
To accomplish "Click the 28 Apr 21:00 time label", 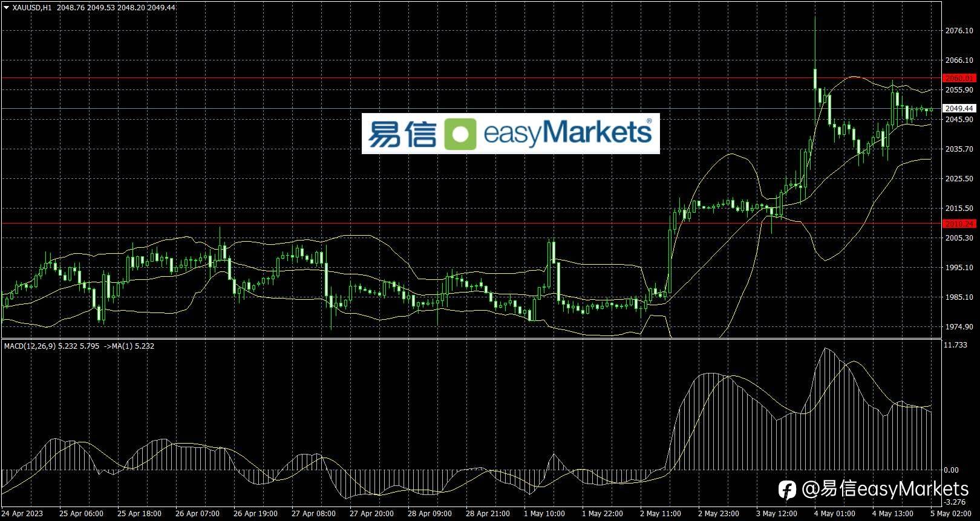I will click(x=488, y=514).
